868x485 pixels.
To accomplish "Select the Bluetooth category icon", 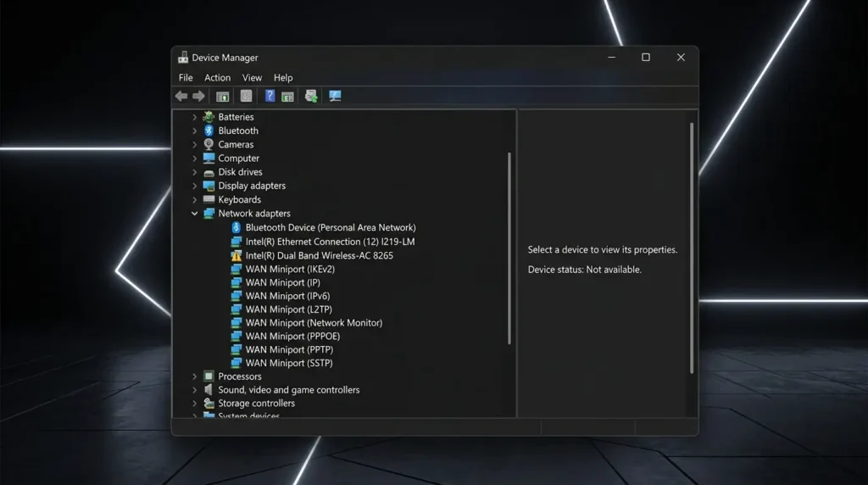I will pyautogui.click(x=209, y=131).
